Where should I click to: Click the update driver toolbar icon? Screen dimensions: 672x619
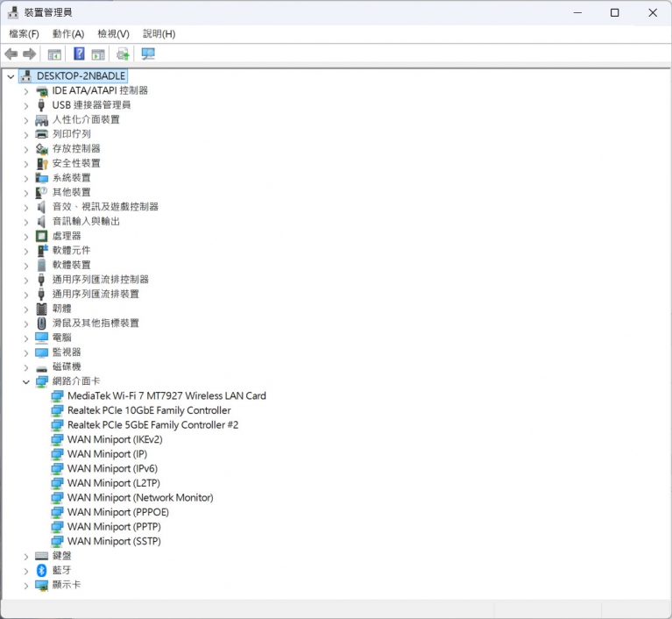(x=123, y=54)
